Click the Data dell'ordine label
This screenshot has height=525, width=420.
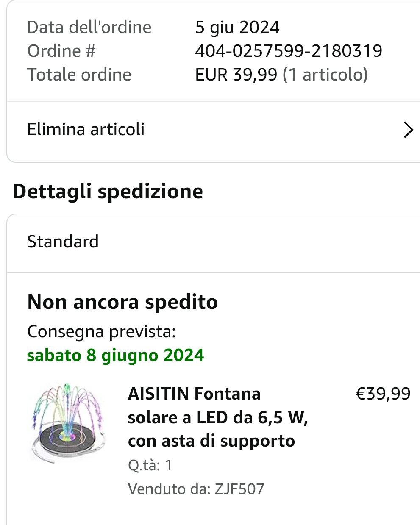click(x=89, y=28)
